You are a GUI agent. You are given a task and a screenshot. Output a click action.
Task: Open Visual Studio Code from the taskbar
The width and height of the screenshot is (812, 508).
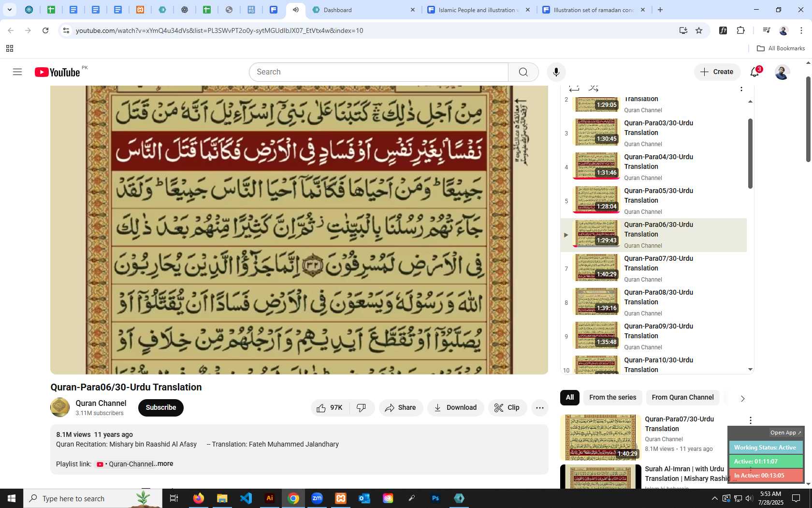point(246,498)
